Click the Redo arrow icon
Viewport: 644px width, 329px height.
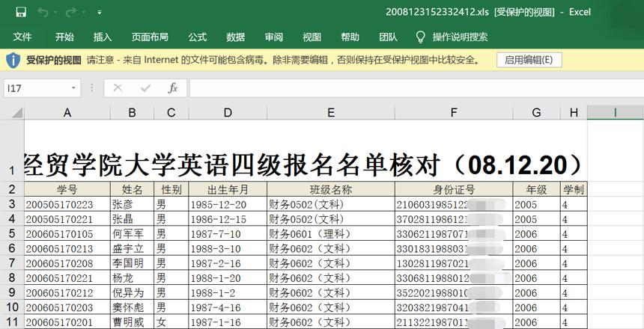coord(70,12)
